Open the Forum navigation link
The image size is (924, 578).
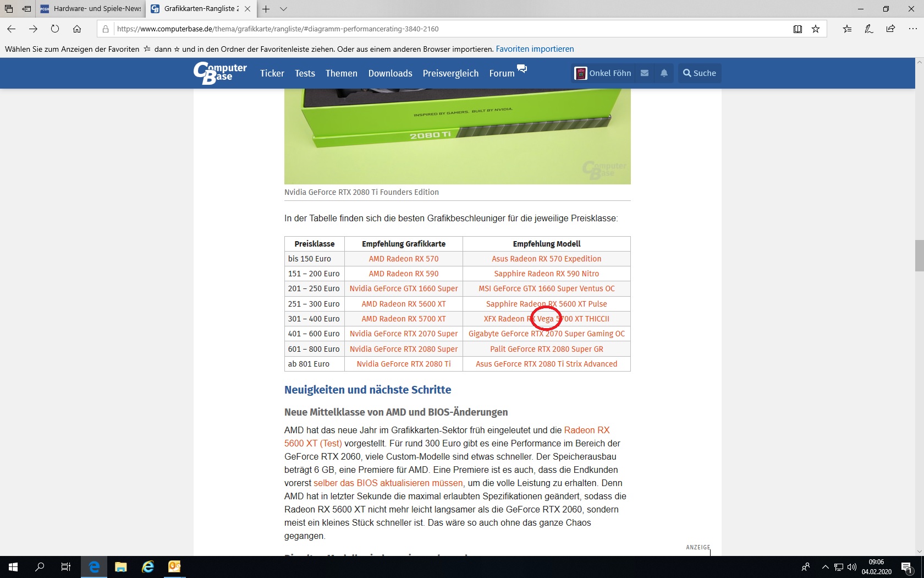tap(502, 73)
